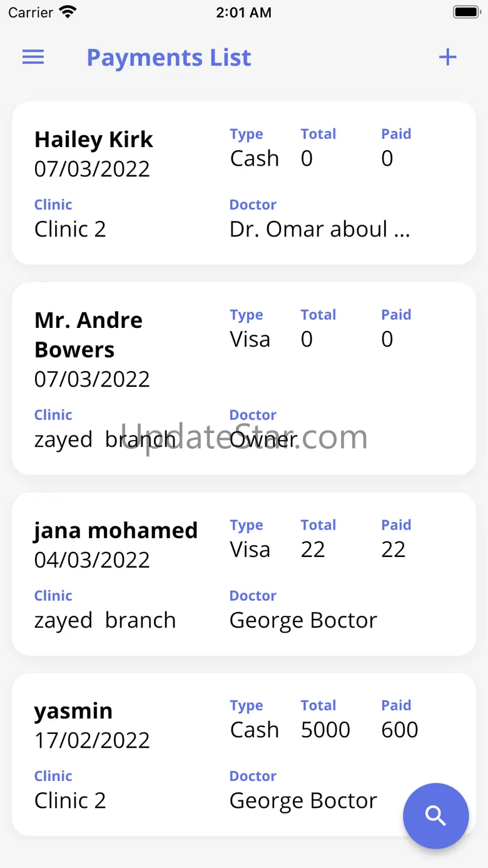Tap Cash type on Hailey Kirk card

click(254, 159)
